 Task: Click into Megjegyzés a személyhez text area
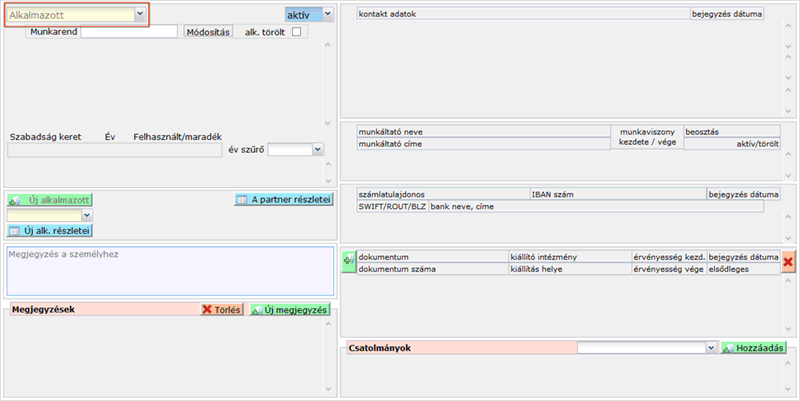(x=170, y=270)
